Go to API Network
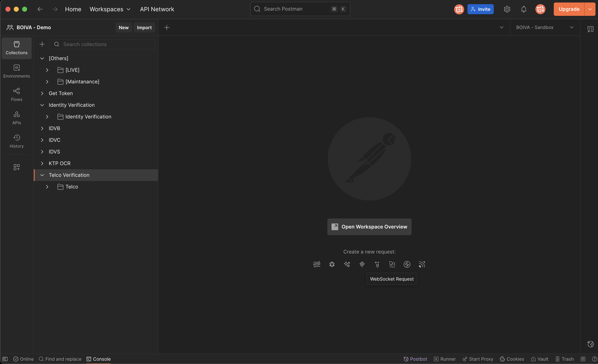The height and width of the screenshot is (364, 598). (x=157, y=9)
